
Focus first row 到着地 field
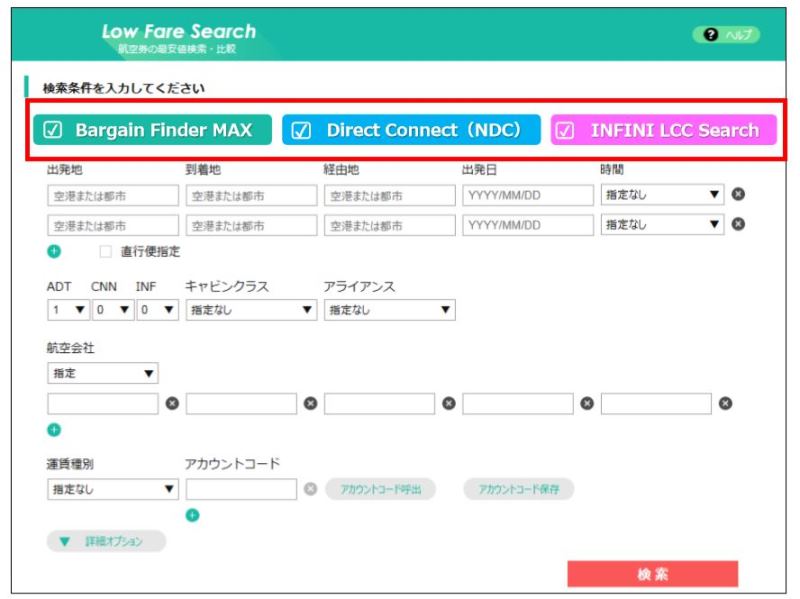[252, 195]
